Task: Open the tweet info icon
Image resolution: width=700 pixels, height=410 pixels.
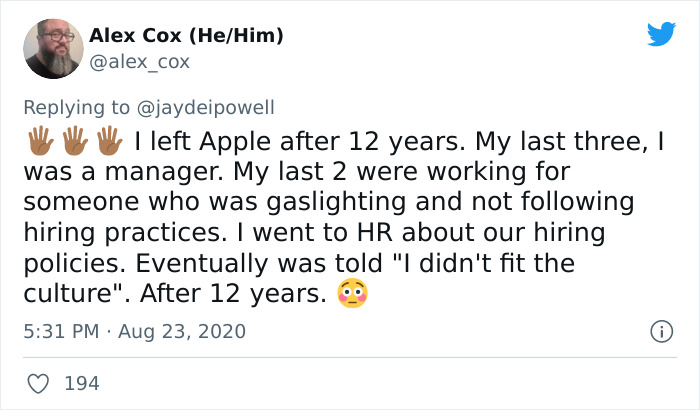Action: coord(660,330)
